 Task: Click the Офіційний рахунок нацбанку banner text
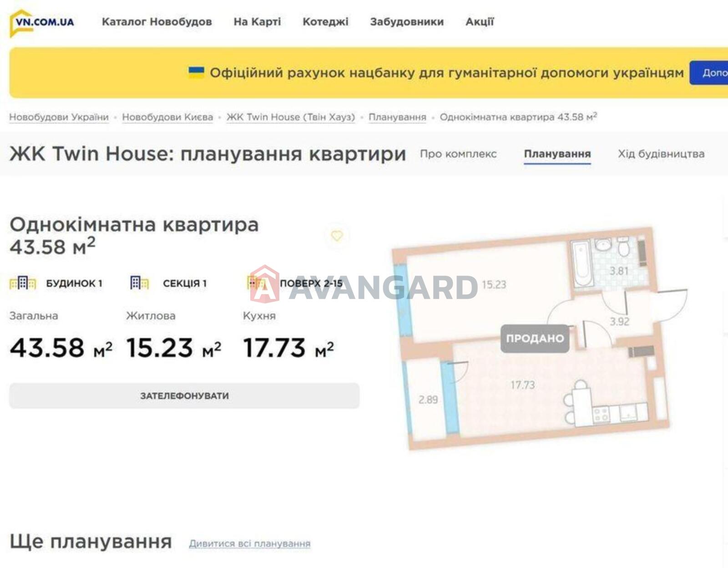tap(447, 73)
